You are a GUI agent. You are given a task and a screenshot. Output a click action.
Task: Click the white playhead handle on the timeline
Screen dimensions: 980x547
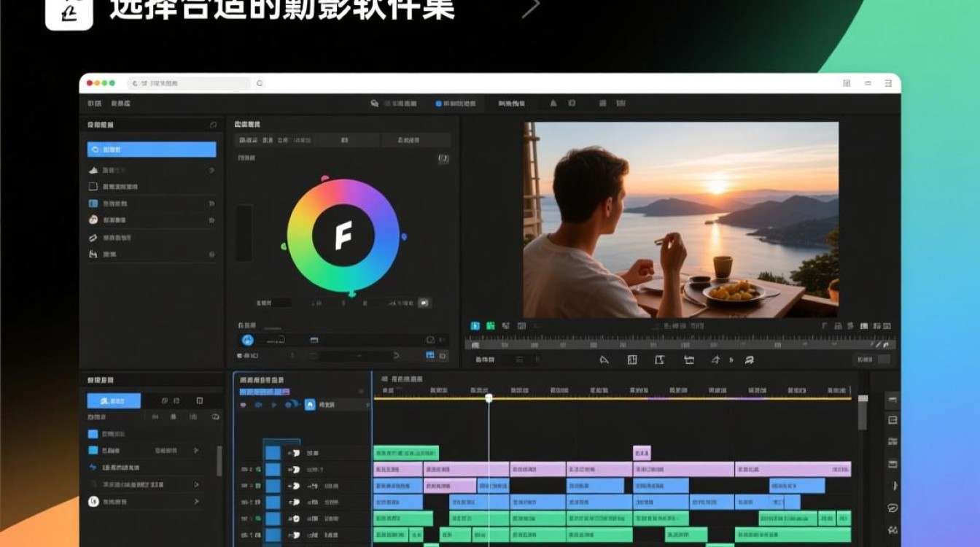[489, 397]
